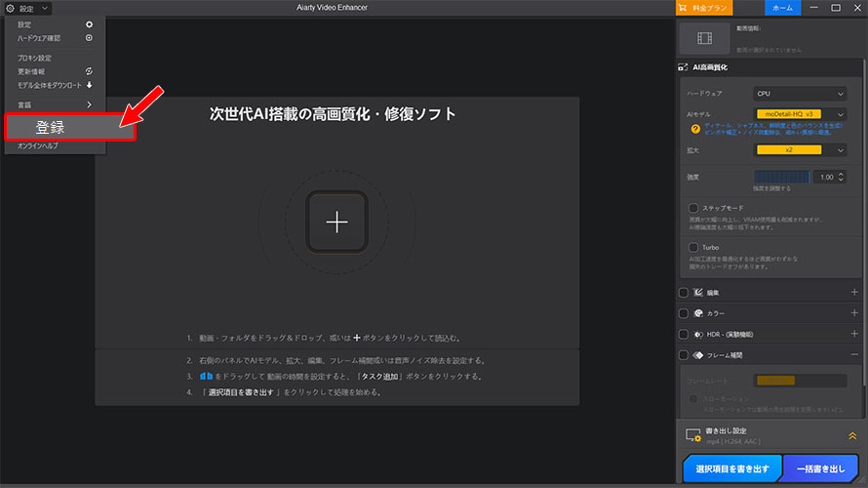Click the yellow question mark help icon
The width and height of the screenshot is (868, 488).
[x=695, y=129]
